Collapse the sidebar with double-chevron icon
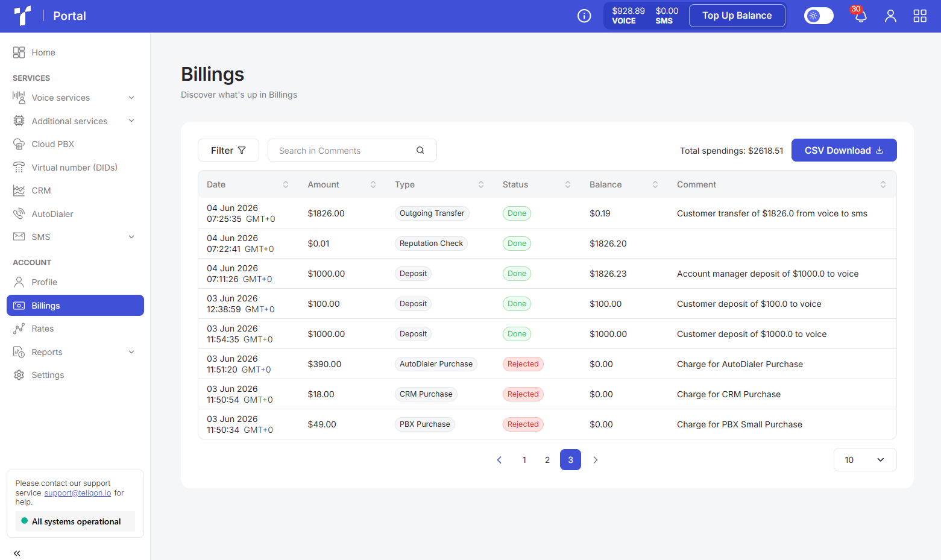The image size is (941, 560). point(17,553)
